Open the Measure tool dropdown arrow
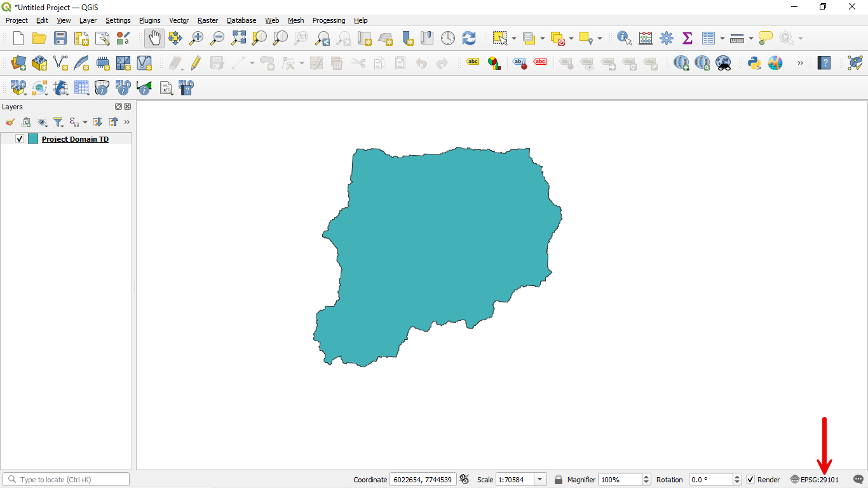 (750, 39)
